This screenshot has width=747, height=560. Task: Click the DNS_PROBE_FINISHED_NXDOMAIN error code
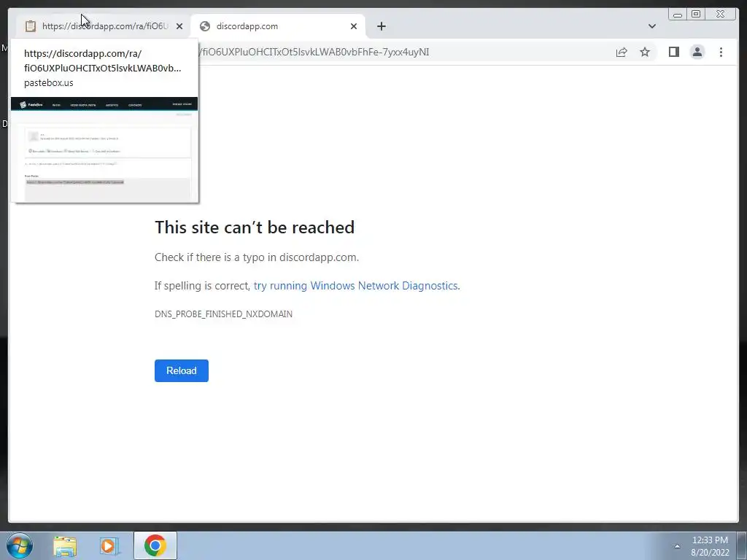pos(223,314)
